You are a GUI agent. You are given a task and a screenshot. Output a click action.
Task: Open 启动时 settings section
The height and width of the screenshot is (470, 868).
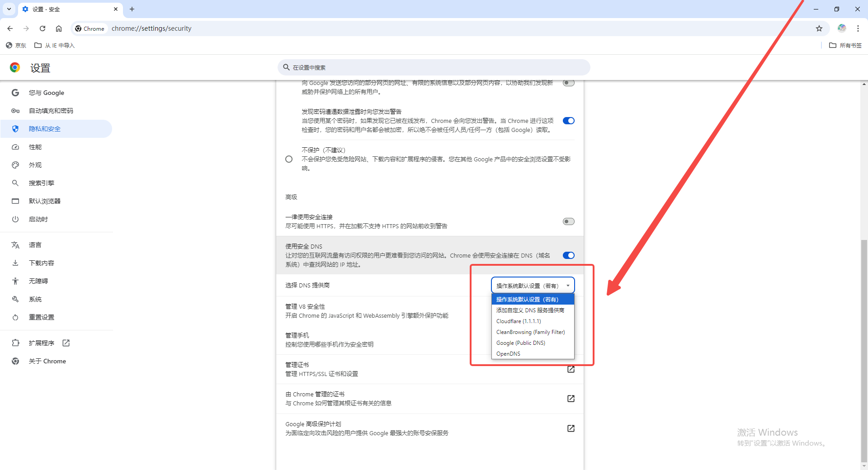coord(57,219)
